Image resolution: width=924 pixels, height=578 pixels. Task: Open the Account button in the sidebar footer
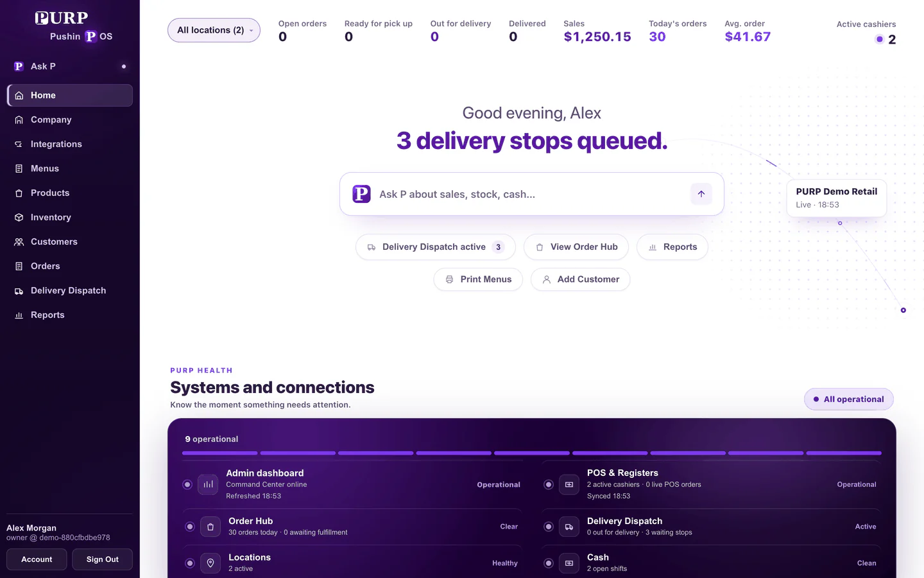coord(37,559)
